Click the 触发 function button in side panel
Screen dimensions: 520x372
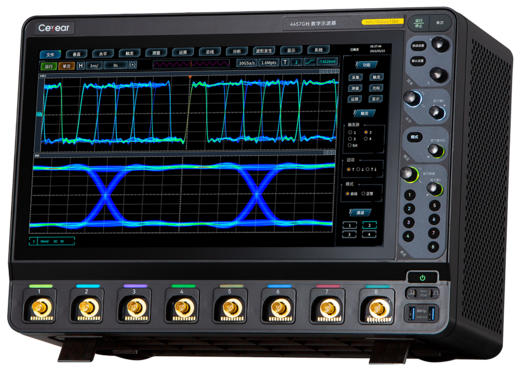pos(376,77)
